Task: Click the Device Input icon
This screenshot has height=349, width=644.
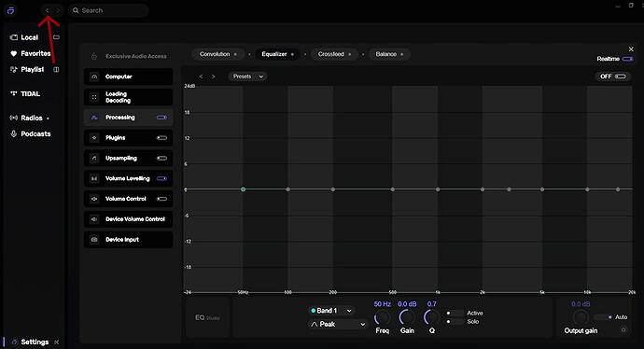Action: [94, 240]
